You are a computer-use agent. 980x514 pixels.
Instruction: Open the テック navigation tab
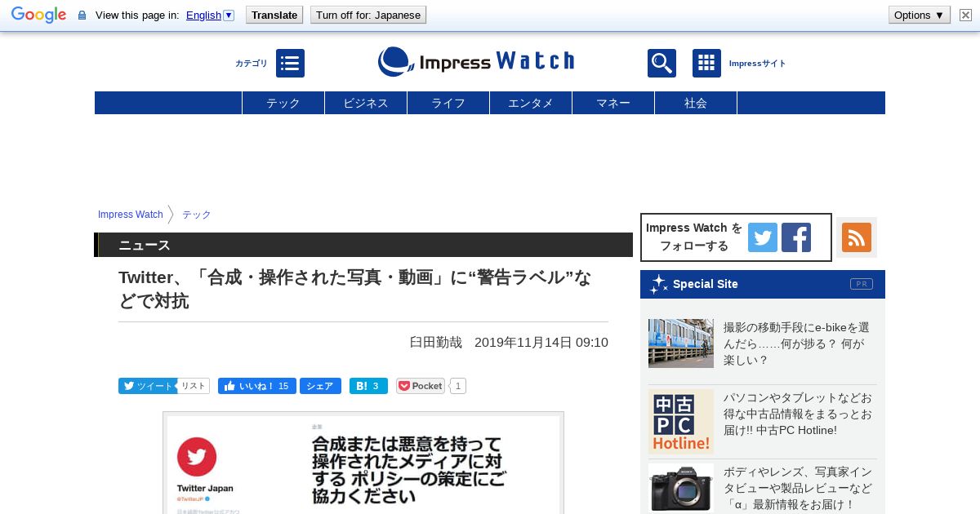click(x=283, y=103)
